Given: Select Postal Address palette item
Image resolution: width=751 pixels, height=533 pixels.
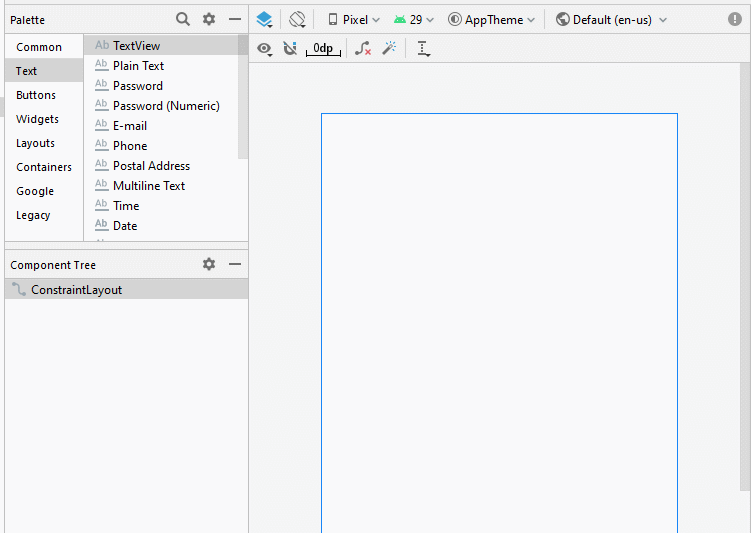Looking at the screenshot, I should tap(161, 166).
